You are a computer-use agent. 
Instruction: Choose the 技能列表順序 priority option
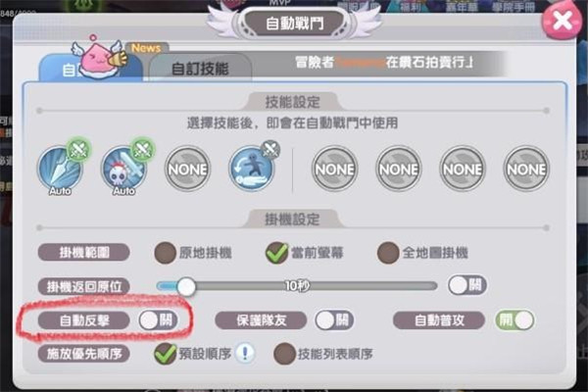(x=284, y=354)
